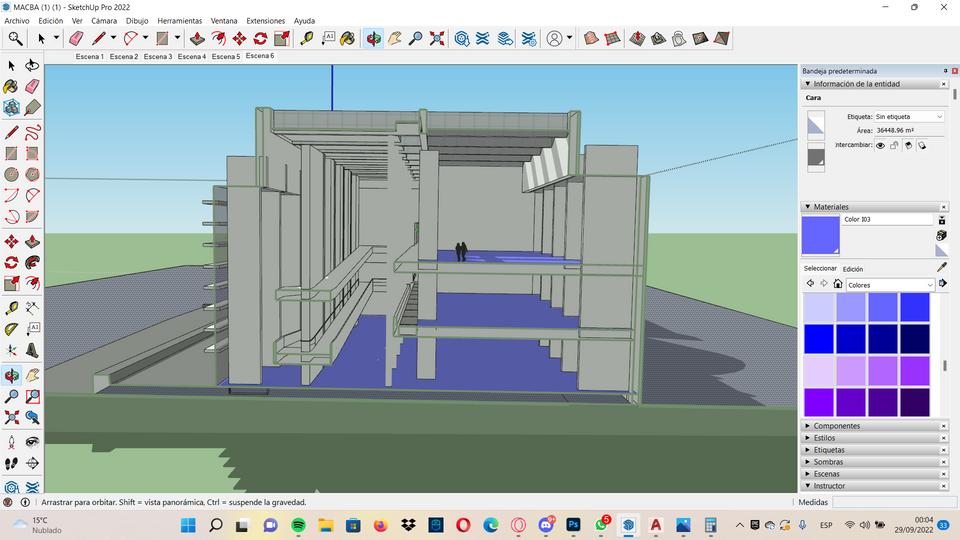Switch to the Edición materials tab
This screenshot has width=960, height=540.
tap(852, 269)
